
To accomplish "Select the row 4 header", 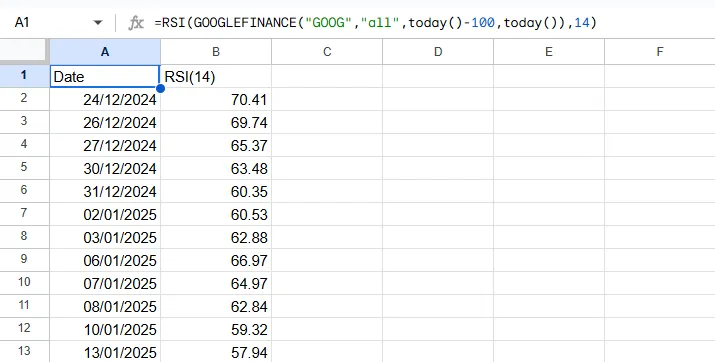I will click(x=24, y=145).
